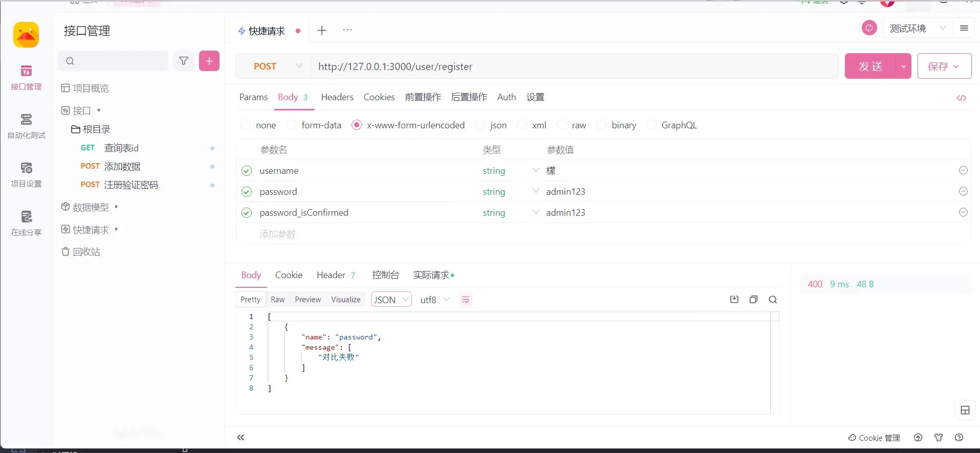Collapse the sidebar with the double chevron icon
980x453 pixels.
[x=241, y=437]
